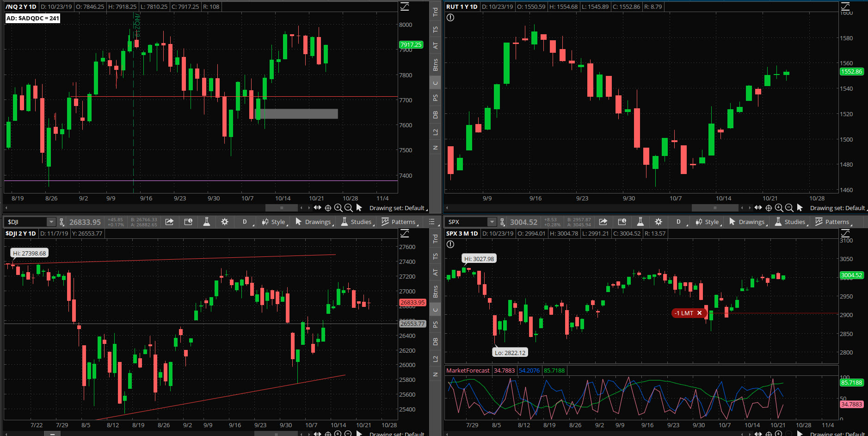This screenshot has width=868, height=436.
Task: Toggle the N sidebar button beside $DJI chart
Action: (435, 374)
